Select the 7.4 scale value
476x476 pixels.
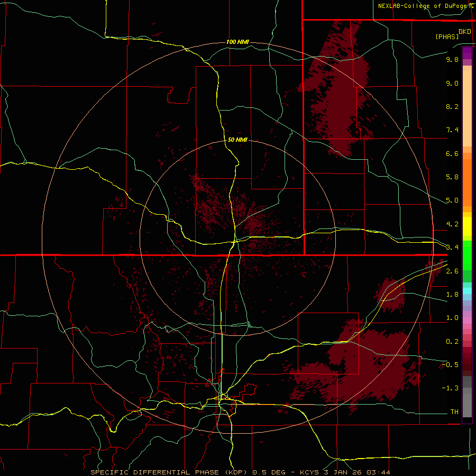[452, 130]
